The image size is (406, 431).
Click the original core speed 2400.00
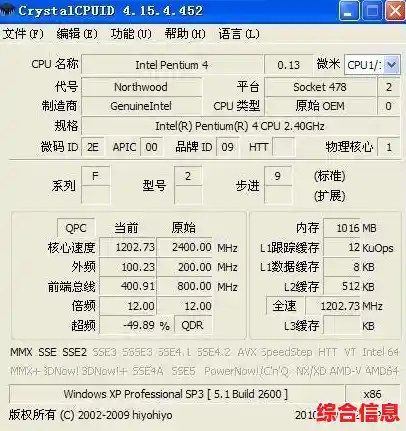[x=185, y=247]
